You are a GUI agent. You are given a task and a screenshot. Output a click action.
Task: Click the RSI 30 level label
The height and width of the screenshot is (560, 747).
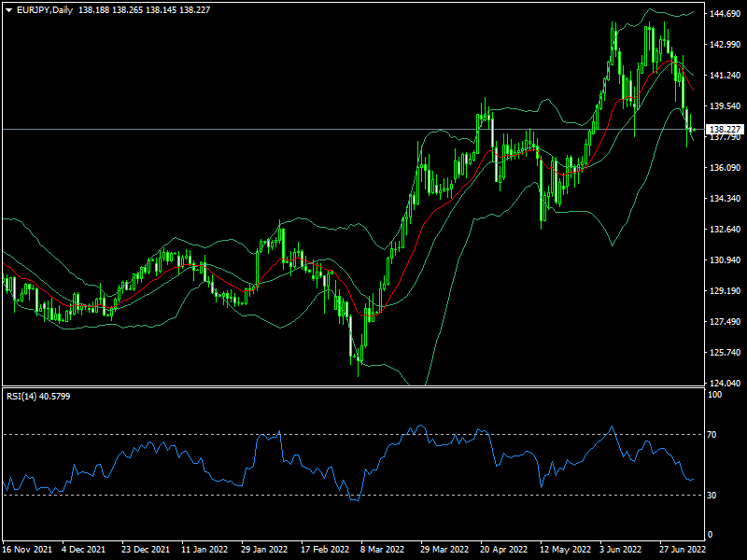[712, 496]
